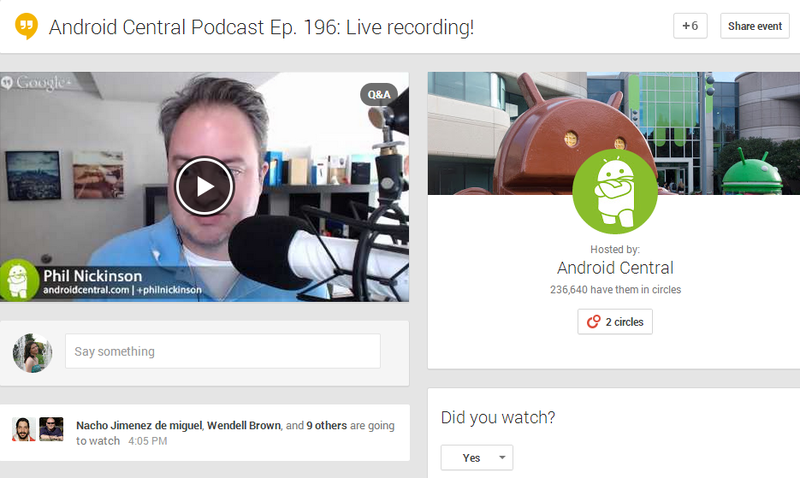Click the Share event button
800x478 pixels.
click(x=755, y=26)
